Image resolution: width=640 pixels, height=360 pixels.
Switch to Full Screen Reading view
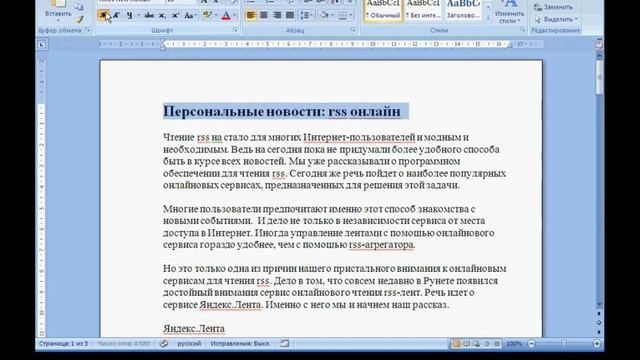pyautogui.click(x=467, y=344)
